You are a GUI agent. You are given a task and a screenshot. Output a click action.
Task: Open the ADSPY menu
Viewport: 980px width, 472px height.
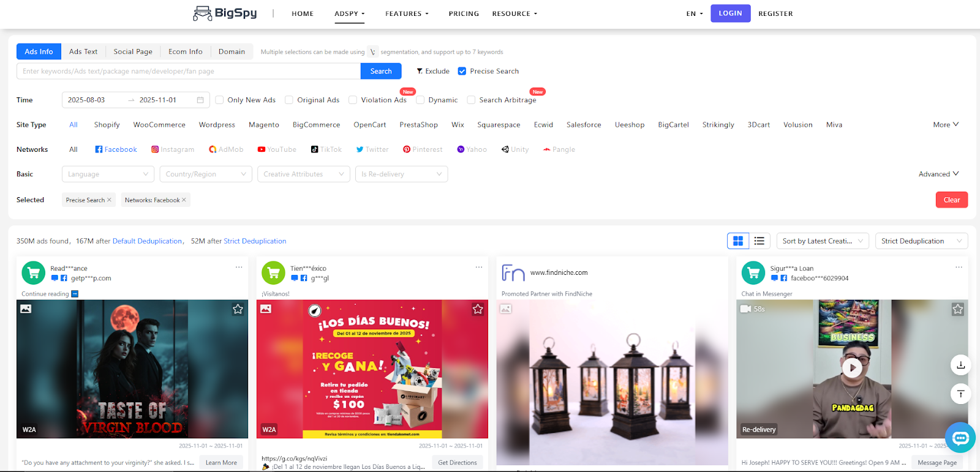349,13
